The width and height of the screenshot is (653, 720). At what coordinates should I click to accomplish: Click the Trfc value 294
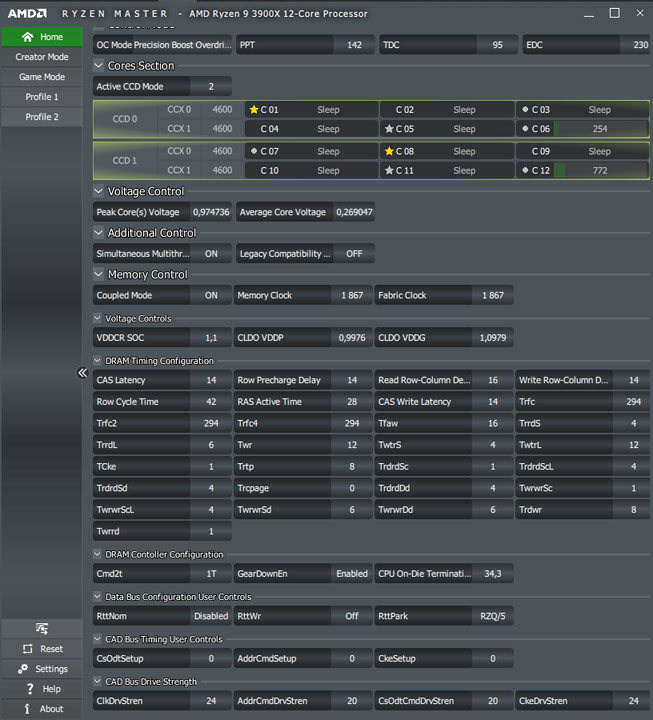(633, 401)
